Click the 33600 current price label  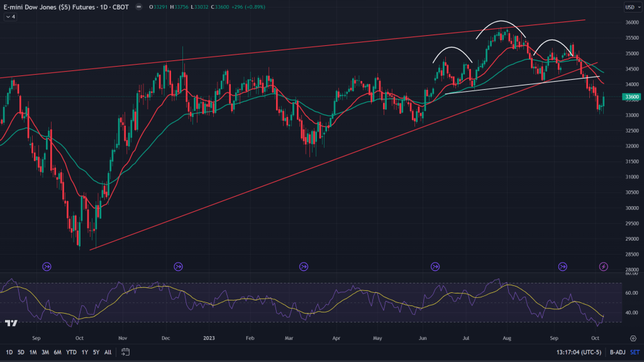pyautogui.click(x=631, y=97)
